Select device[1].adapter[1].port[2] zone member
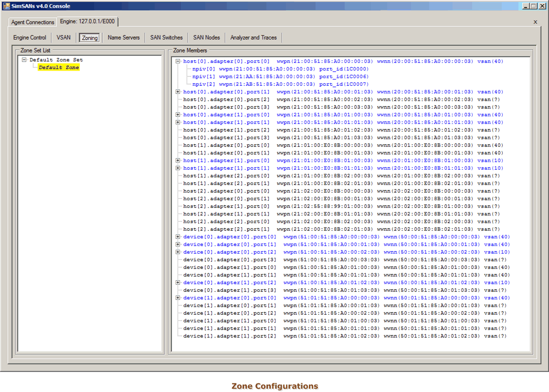The width and height of the screenshot is (549, 392). [x=230, y=336]
